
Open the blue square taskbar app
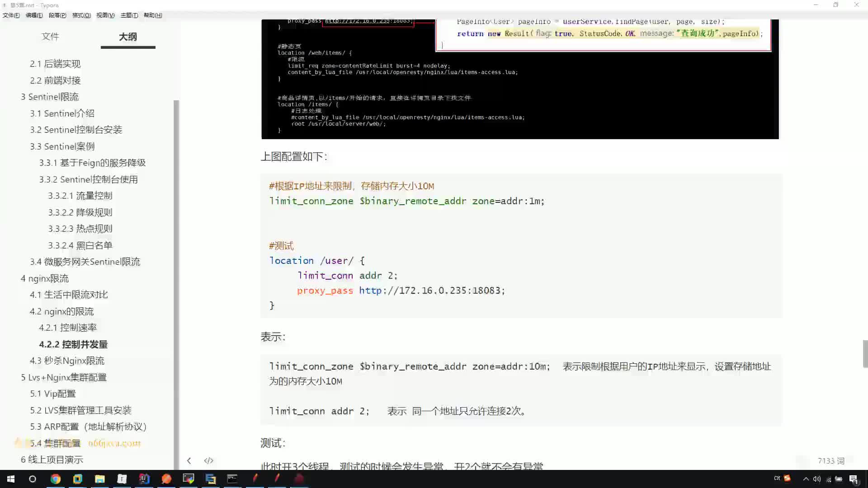click(x=78, y=479)
